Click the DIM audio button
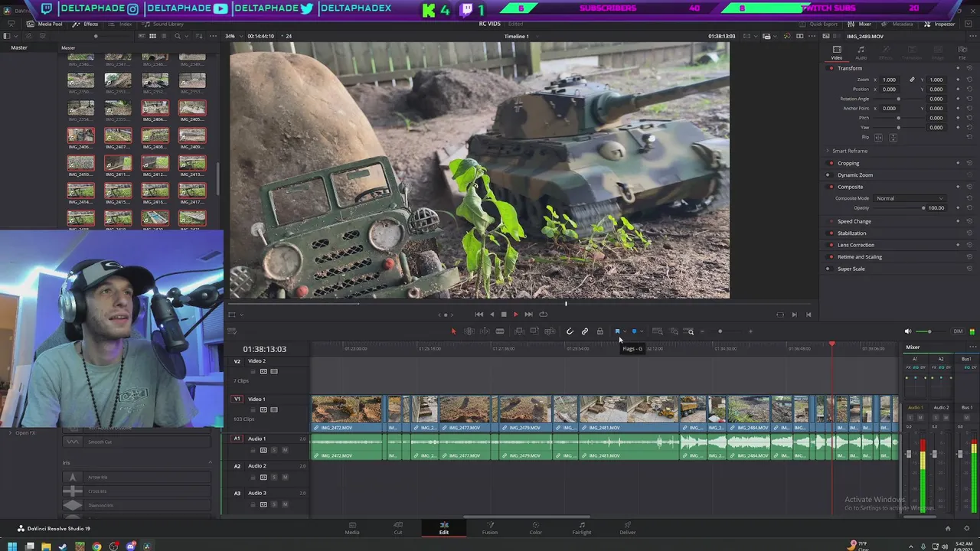This screenshot has width=980, height=551. (958, 331)
